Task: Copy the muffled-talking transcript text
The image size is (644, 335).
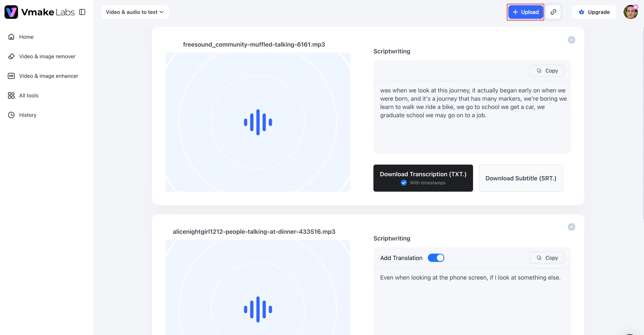Action: (x=547, y=71)
